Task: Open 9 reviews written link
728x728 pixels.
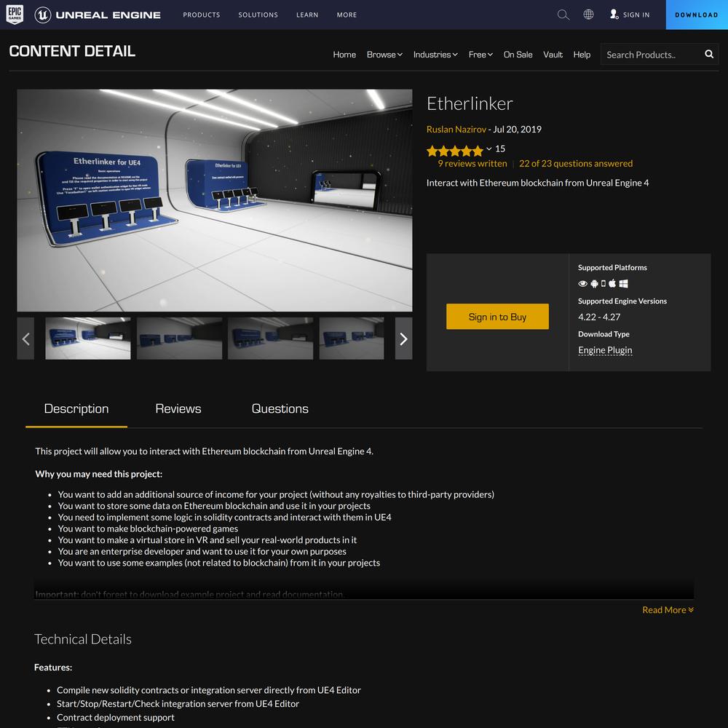Action: coord(472,163)
